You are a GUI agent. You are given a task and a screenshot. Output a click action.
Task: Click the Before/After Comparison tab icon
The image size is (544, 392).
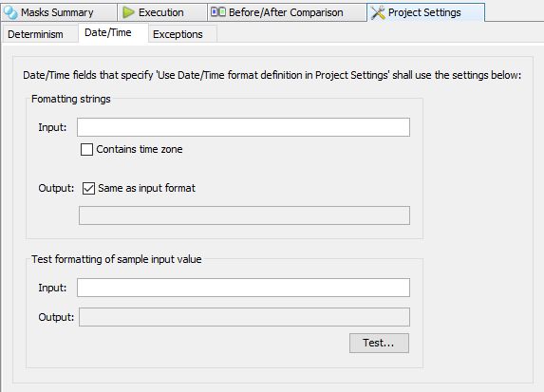[x=217, y=12]
